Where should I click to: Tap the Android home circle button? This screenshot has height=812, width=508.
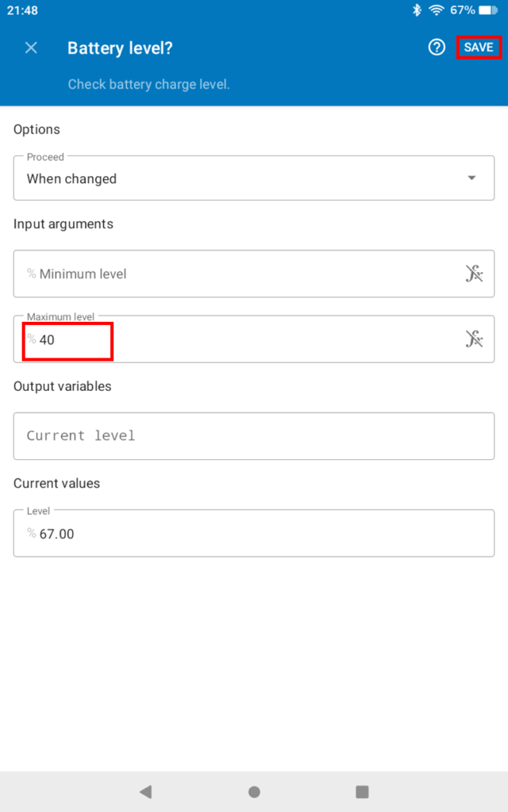(x=254, y=791)
